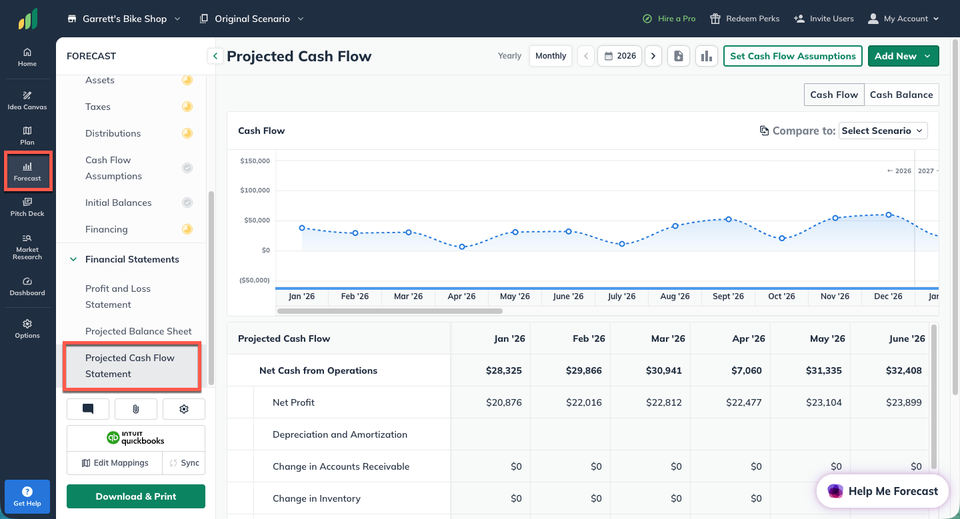Click the gear settings icon under the forecast list
This screenshot has height=519, width=960.
pyautogui.click(x=184, y=409)
